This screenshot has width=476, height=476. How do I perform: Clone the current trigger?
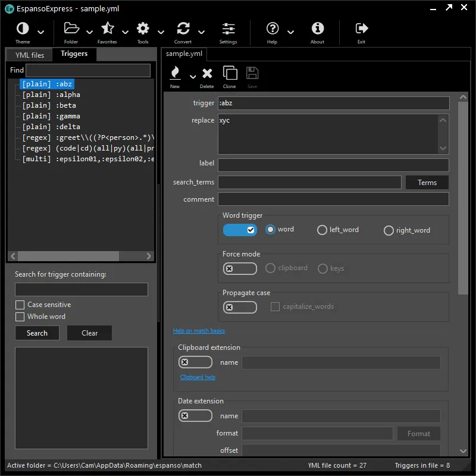(x=230, y=73)
